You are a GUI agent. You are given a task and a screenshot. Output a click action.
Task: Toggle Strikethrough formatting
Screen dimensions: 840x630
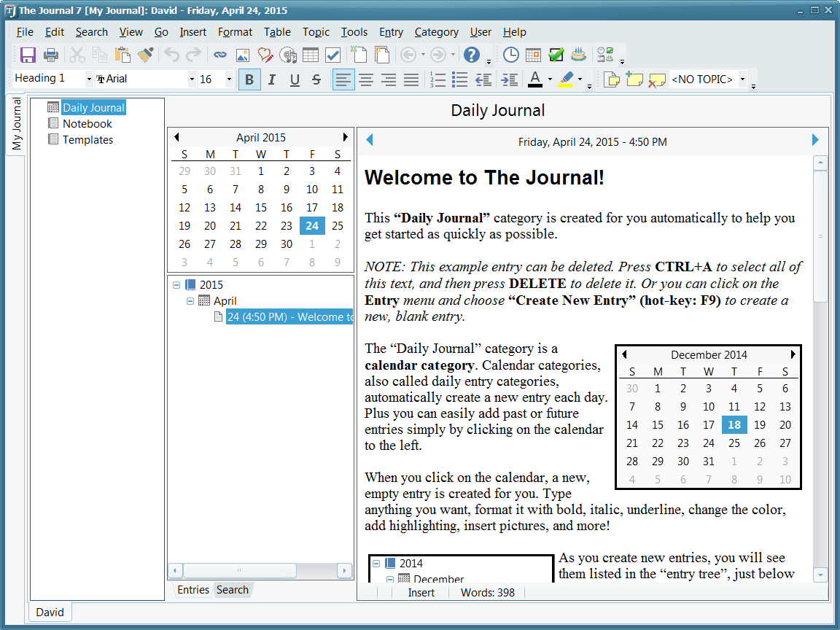pos(316,79)
